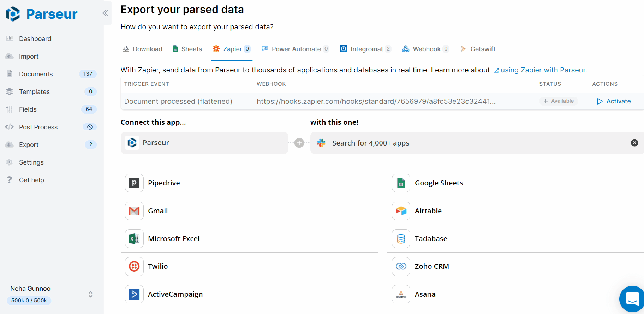The image size is (644, 314).
Task: Click the Zapier webhook URL cell
Action: pos(376,101)
